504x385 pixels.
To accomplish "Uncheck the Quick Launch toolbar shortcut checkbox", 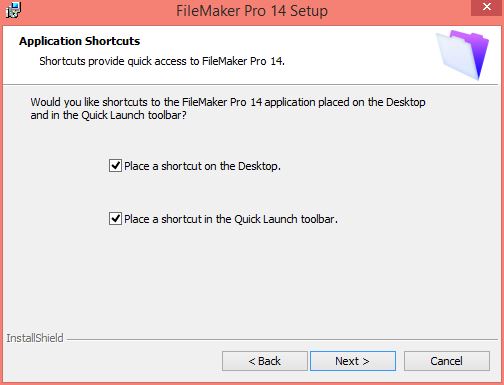I will tap(115, 219).
